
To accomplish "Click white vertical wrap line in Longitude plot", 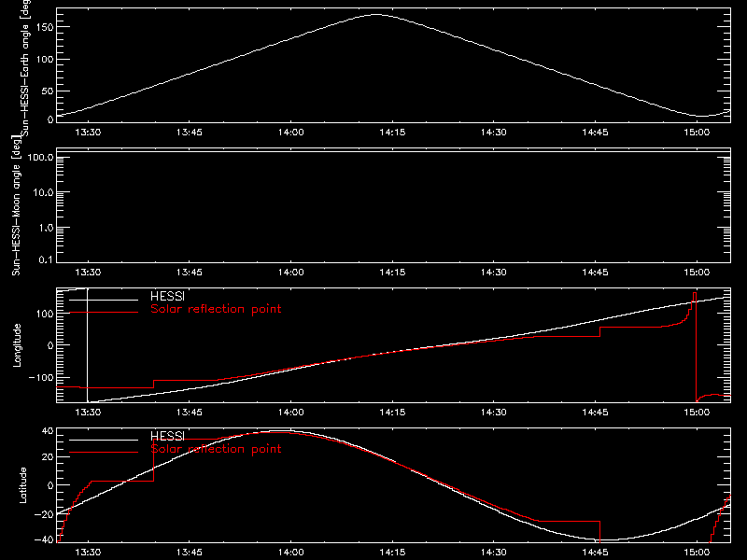I will click(x=87, y=345).
